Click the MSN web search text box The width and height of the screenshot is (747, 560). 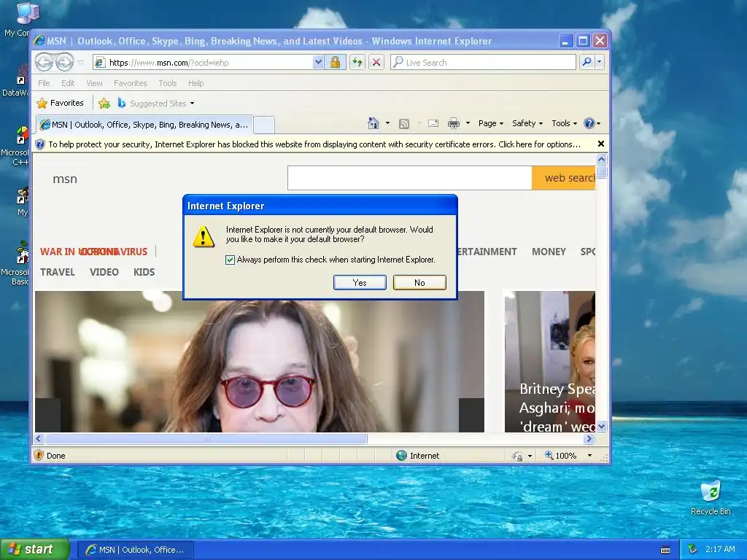pyautogui.click(x=410, y=178)
